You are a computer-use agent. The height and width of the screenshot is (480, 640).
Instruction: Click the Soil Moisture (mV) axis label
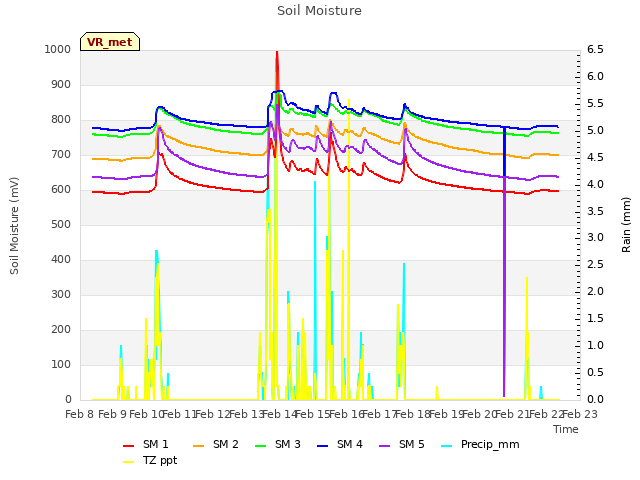[14, 226]
